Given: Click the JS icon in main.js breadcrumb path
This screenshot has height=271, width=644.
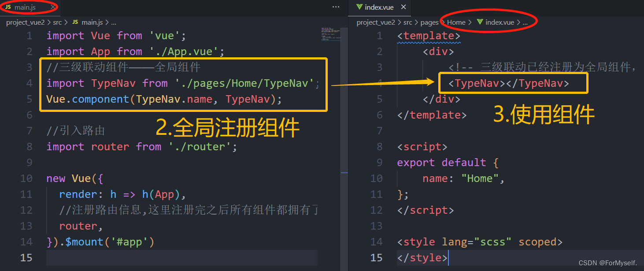Looking at the screenshot, I should (x=74, y=22).
